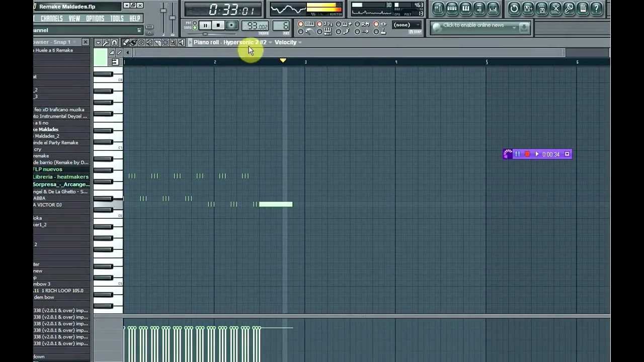Open the HELP menu
This screenshot has width=644, height=362.
tap(135, 19)
